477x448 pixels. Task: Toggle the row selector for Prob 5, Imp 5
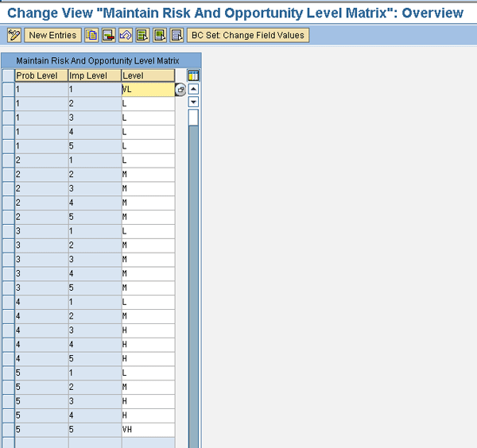pos(8,430)
